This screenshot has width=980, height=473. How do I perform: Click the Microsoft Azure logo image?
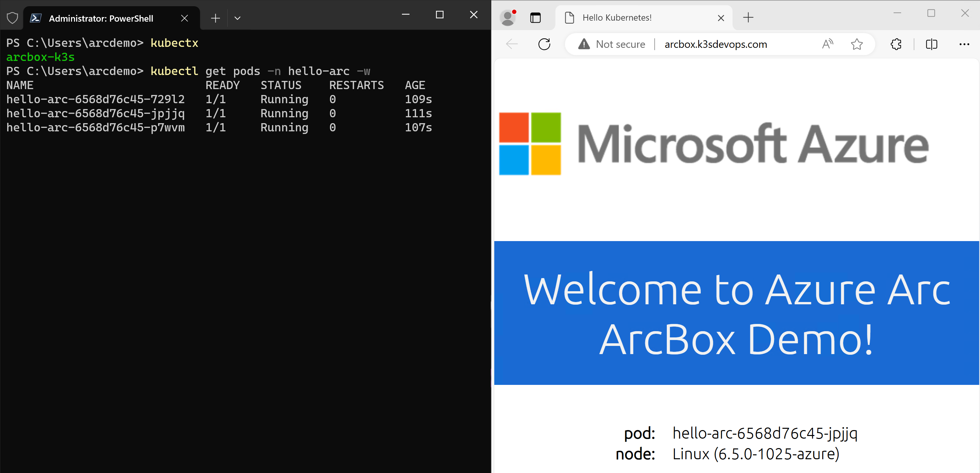[x=714, y=143]
